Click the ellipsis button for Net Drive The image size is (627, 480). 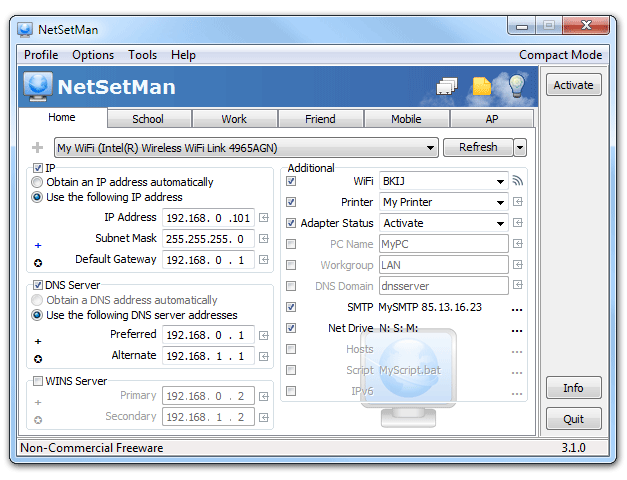click(517, 329)
